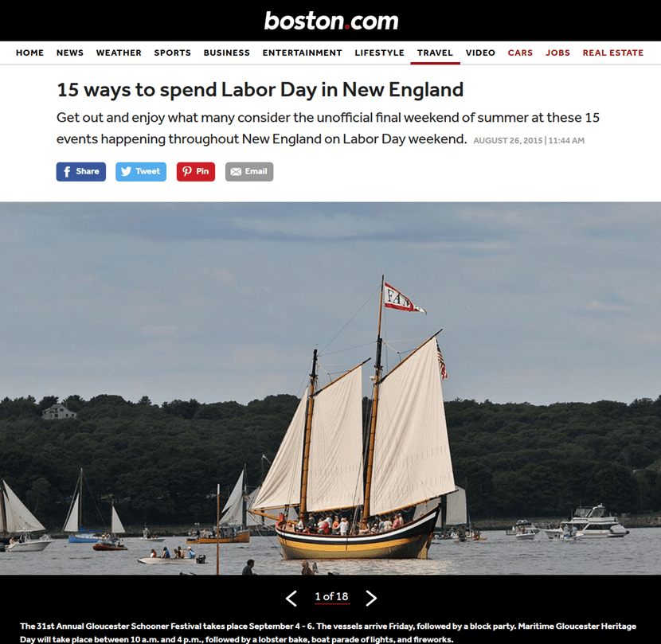Open the News section
661x644 pixels.
(70, 53)
